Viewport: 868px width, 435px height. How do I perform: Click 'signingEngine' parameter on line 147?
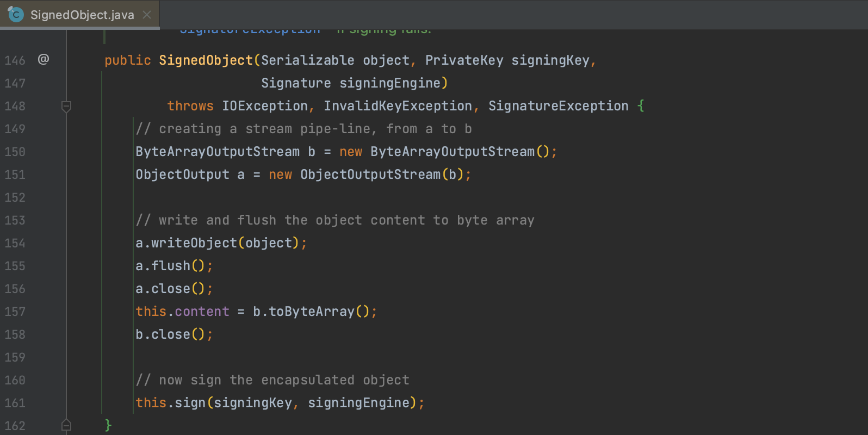coord(390,83)
